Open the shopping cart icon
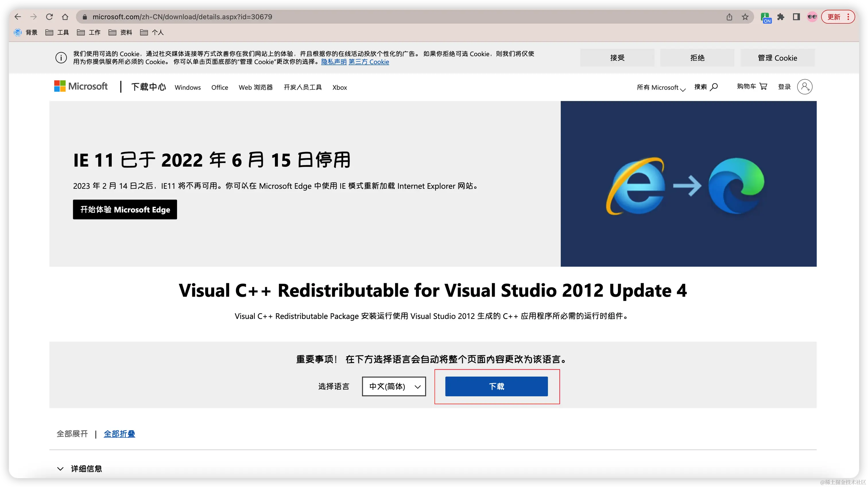The width and height of the screenshot is (868, 487). click(x=763, y=87)
